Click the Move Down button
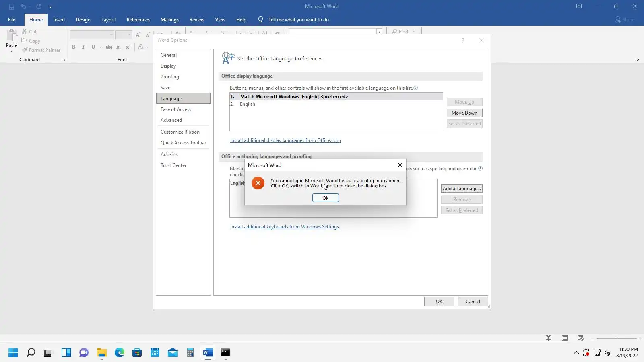The image size is (644, 362). (x=464, y=113)
